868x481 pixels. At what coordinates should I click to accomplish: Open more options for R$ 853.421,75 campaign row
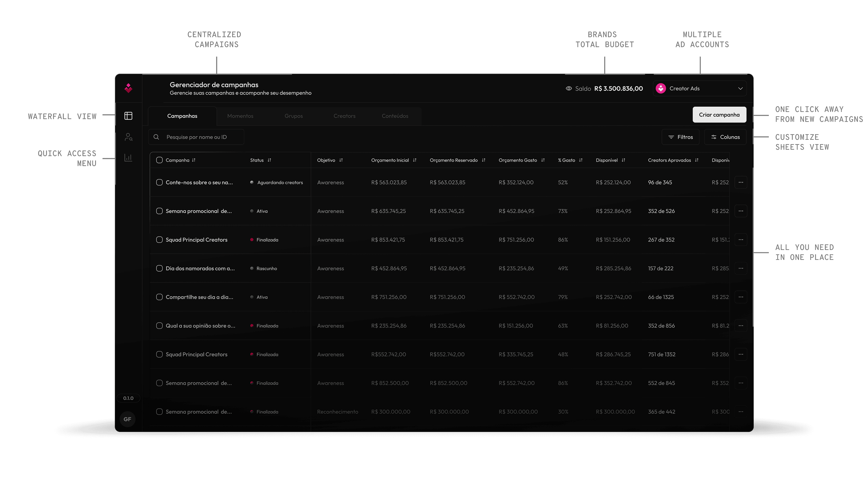click(741, 240)
